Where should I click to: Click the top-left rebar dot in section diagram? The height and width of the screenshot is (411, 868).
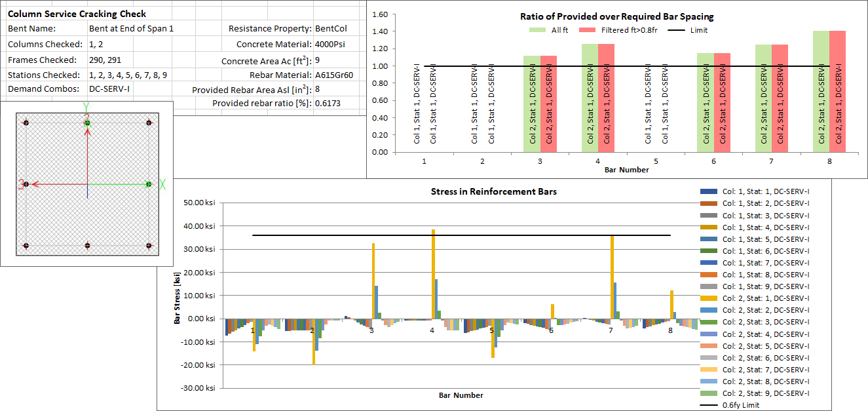pos(26,123)
